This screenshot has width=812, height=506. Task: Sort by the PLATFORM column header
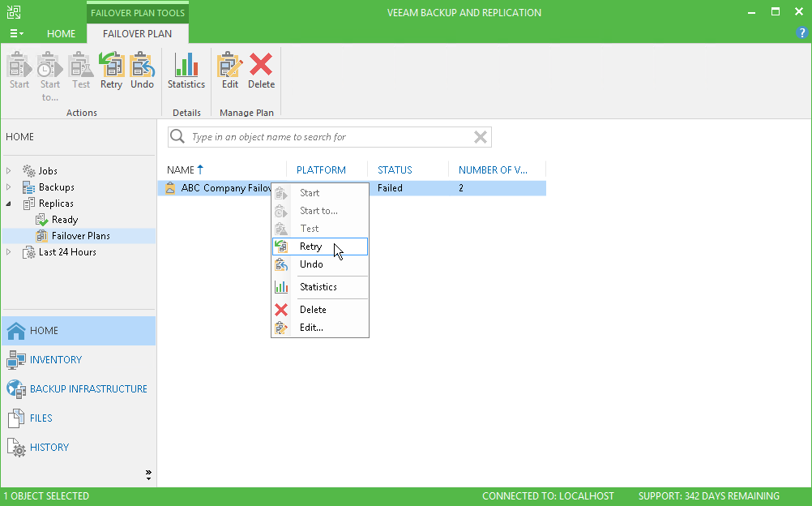(321, 170)
